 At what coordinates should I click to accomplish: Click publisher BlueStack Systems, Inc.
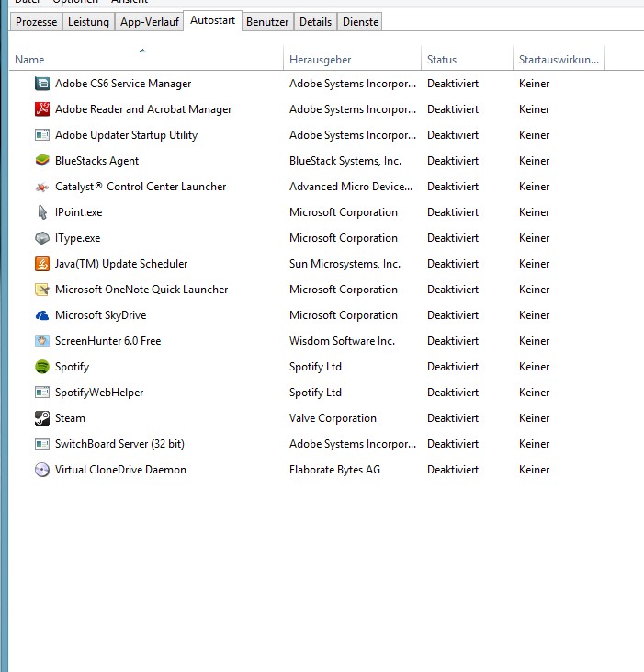(x=345, y=161)
